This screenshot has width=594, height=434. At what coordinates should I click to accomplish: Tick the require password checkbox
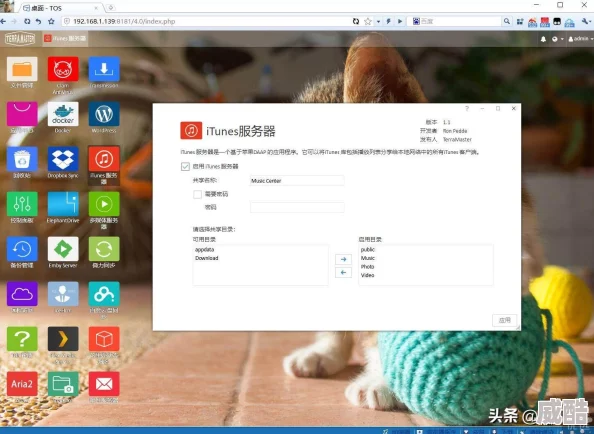coord(197,194)
